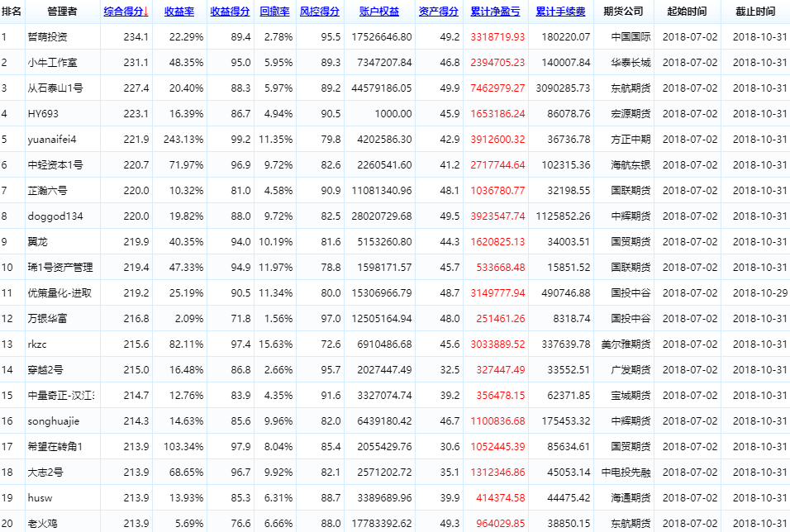The width and height of the screenshot is (790, 532).
Task: Sort by 回撤率 column
Action: [x=274, y=12]
